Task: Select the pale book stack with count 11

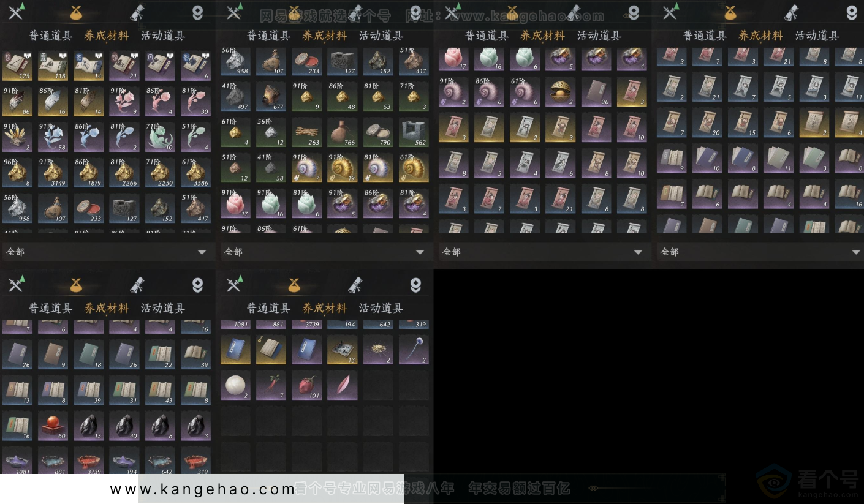Action: tap(778, 159)
